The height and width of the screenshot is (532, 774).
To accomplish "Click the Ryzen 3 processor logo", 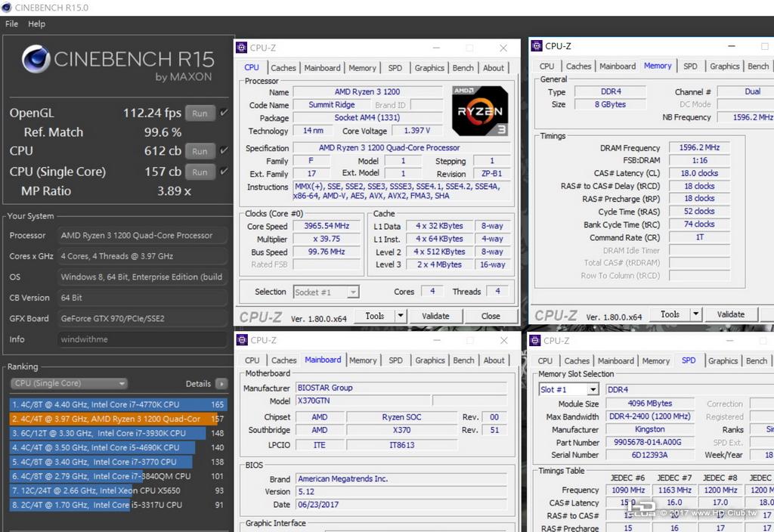I will pos(480,111).
